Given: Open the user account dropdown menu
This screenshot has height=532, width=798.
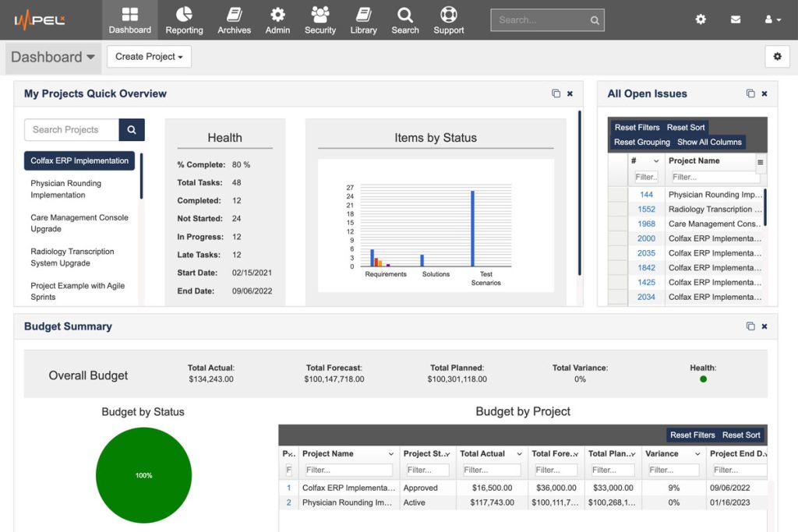Looking at the screenshot, I should [772, 19].
